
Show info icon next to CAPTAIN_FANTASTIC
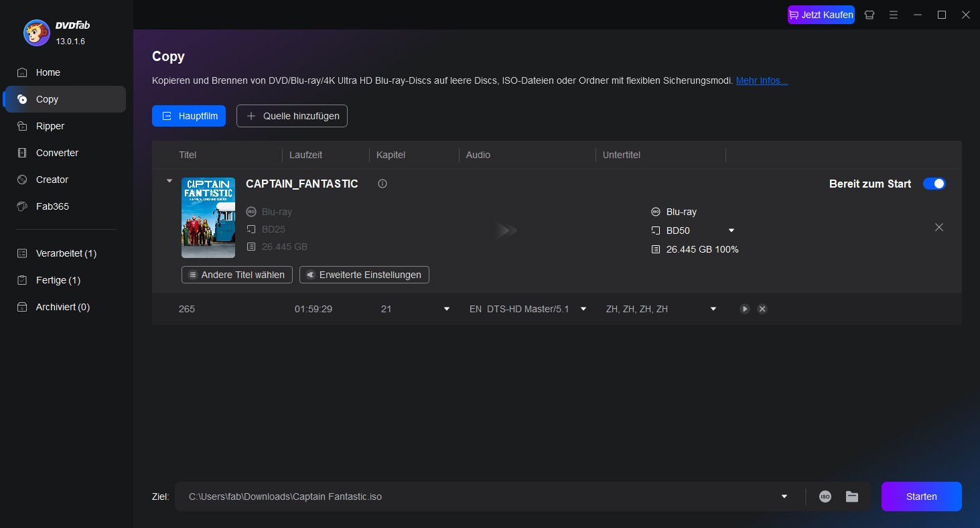(382, 184)
